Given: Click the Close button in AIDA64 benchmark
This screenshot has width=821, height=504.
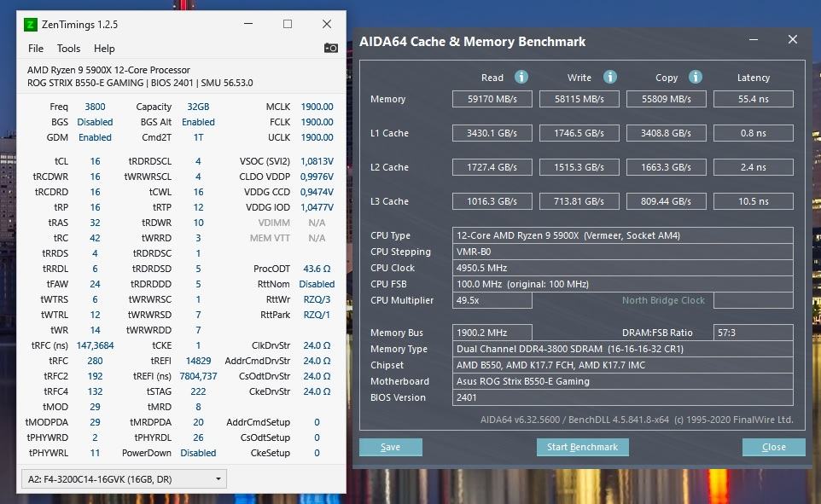Looking at the screenshot, I should click(x=773, y=447).
